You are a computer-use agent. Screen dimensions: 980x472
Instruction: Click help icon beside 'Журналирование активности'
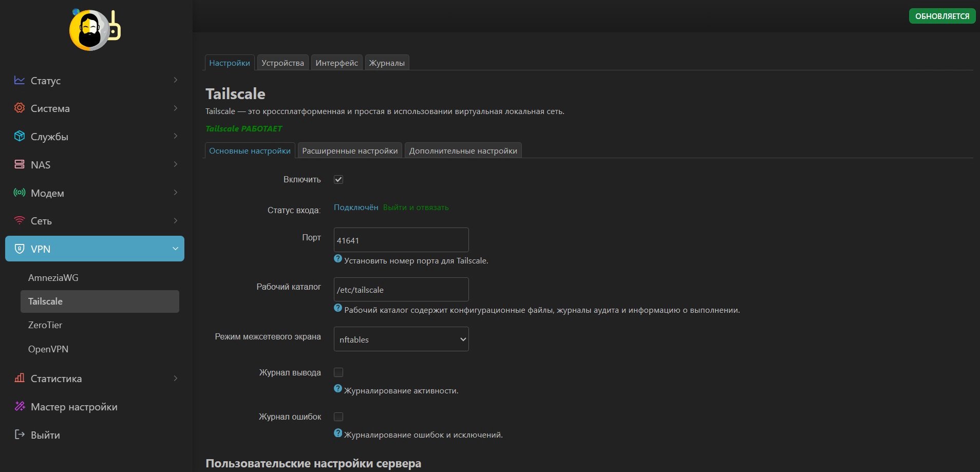point(338,389)
